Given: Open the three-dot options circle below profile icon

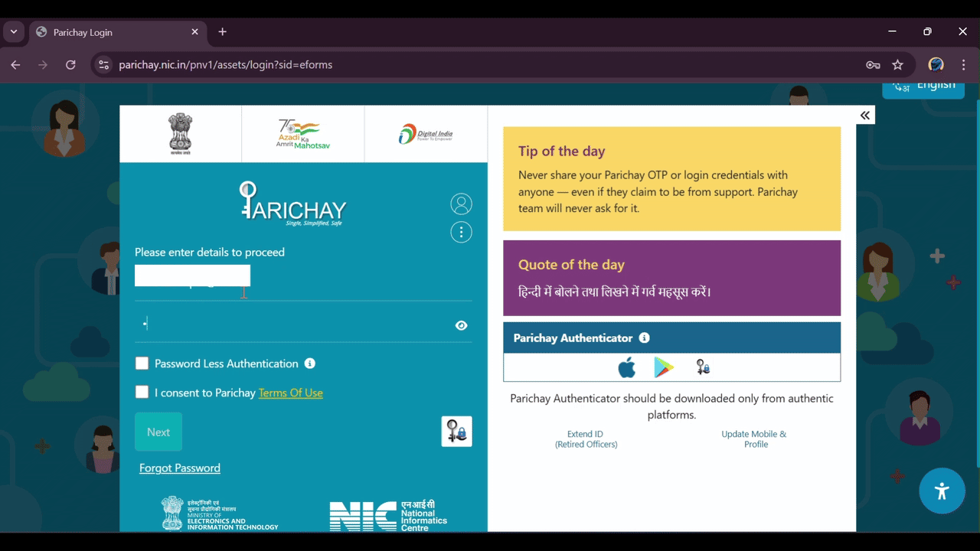Looking at the screenshot, I should (x=461, y=232).
